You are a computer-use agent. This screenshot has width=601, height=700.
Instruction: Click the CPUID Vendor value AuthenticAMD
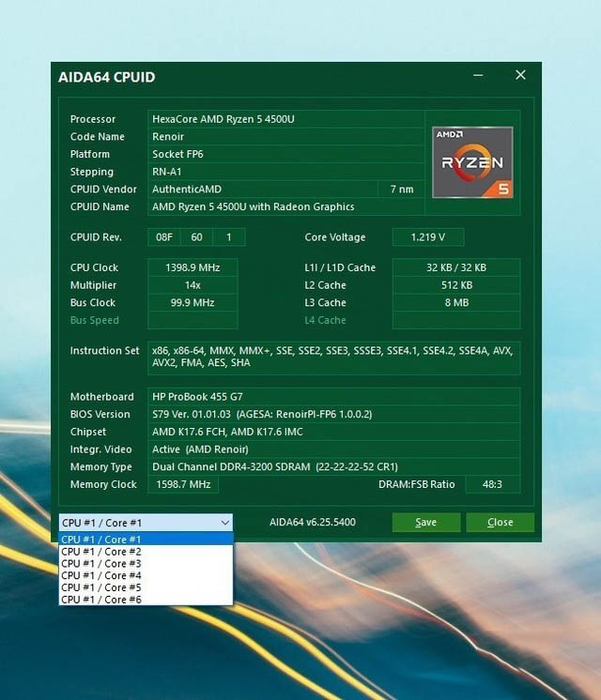(263, 189)
